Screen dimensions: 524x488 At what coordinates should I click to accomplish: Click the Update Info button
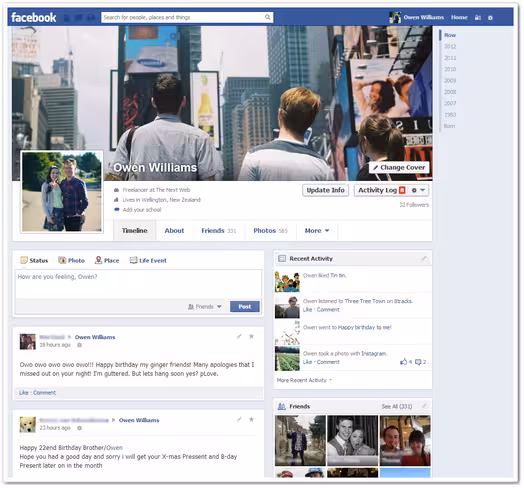pyautogui.click(x=325, y=190)
